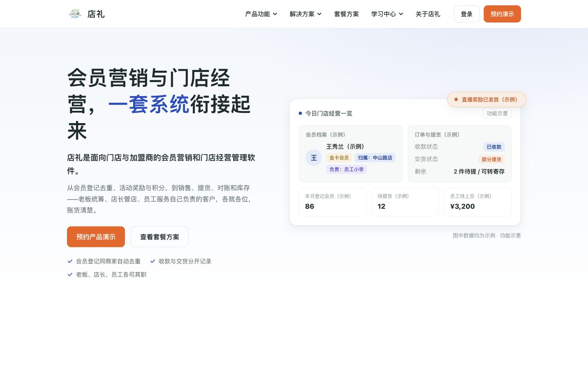This screenshot has height=368, width=588.
Task: Click the 预约演示 button in header
Action: click(502, 14)
